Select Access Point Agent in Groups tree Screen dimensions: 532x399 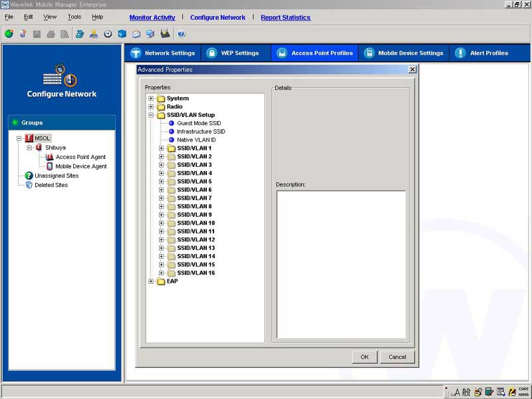click(x=80, y=157)
